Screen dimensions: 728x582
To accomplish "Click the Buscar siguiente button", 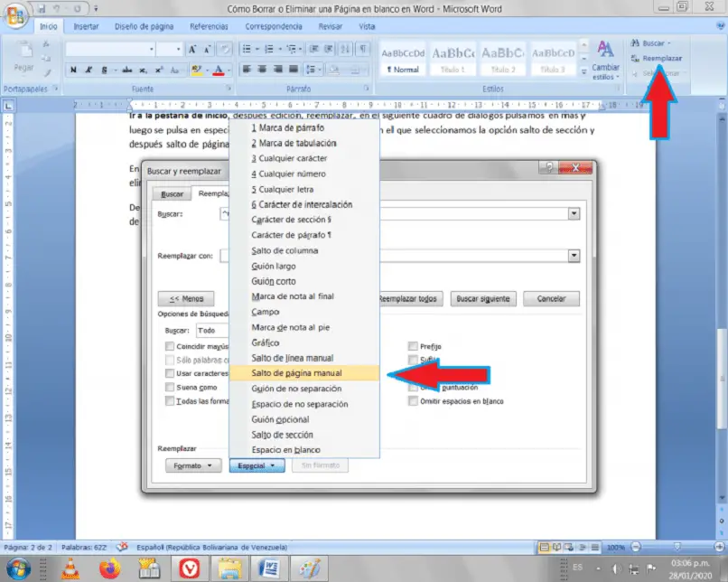I will 483,298.
